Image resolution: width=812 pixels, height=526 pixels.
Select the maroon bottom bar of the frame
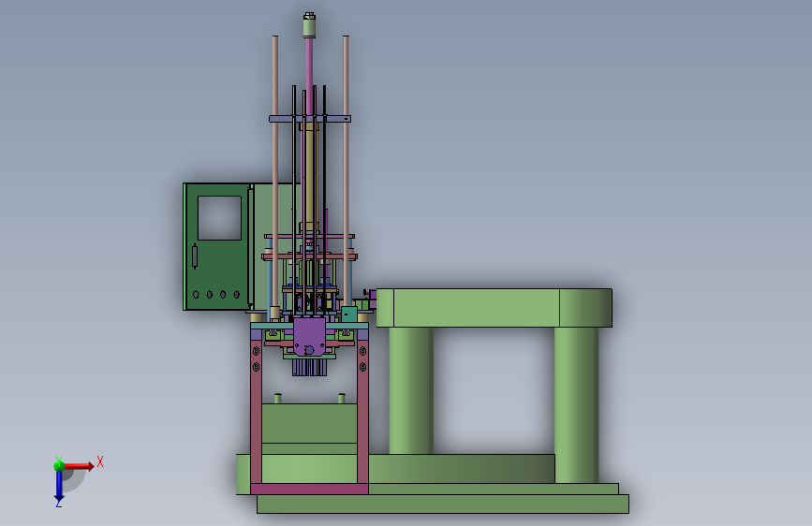point(310,489)
